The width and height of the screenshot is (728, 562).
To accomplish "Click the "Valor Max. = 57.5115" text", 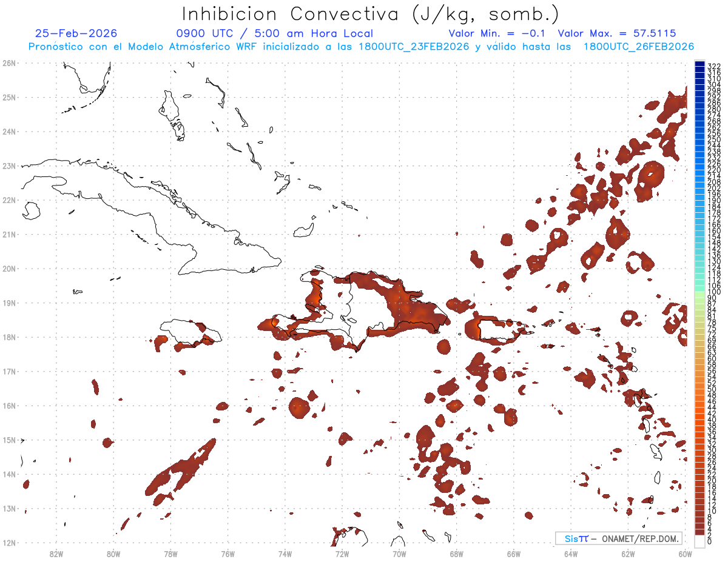I will pyautogui.click(x=617, y=33).
